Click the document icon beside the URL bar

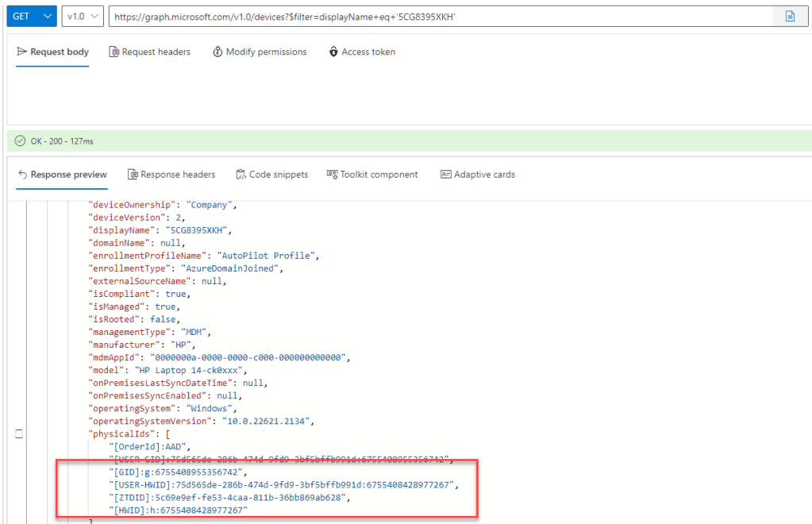click(x=790, y=16)
